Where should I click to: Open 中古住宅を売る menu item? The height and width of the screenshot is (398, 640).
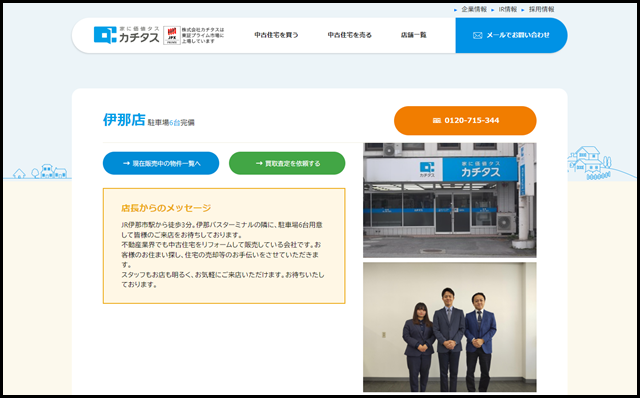(x=349, y=35)
